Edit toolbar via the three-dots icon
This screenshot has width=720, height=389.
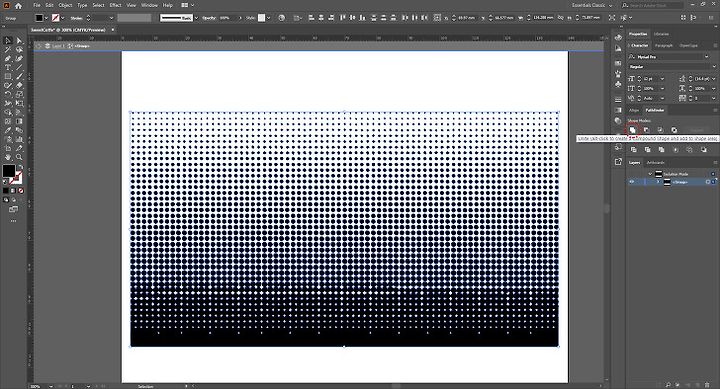[x=13, y=221]
